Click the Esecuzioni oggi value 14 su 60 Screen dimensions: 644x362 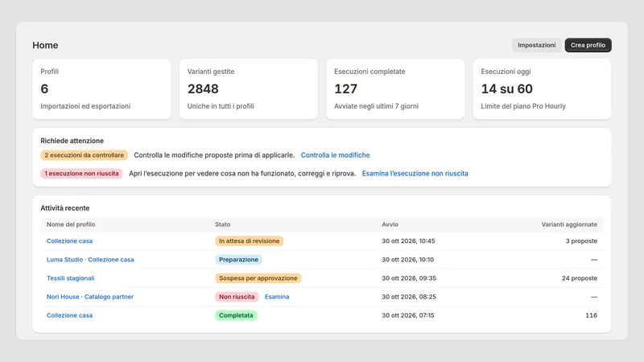pos(506,88)
